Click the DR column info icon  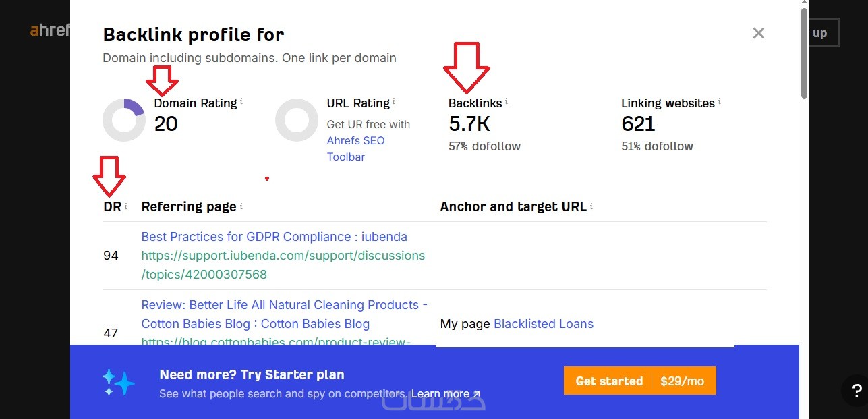(126, 206)
